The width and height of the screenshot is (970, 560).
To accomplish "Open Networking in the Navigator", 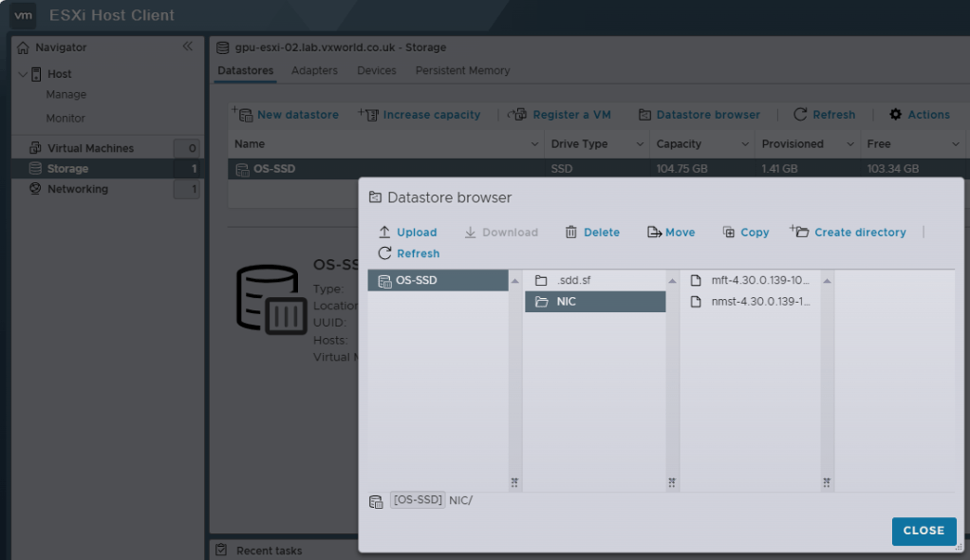I will pyautogui.click(x=78, y=189).
